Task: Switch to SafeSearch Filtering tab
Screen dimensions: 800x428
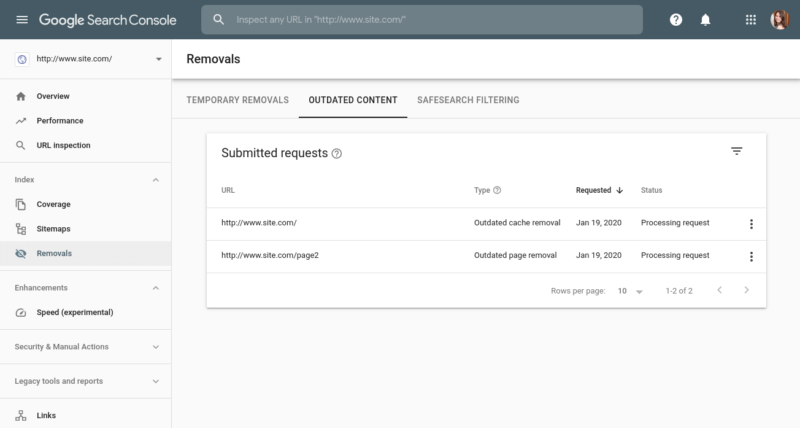Action: pos(468,100)
